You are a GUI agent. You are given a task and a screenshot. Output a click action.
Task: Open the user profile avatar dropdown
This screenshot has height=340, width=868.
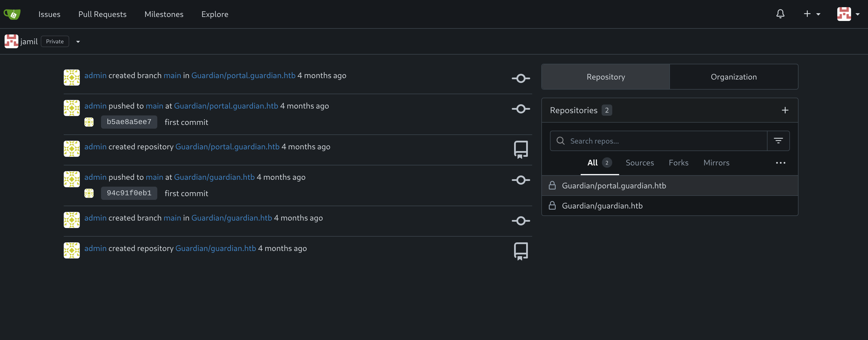(848, 14)
